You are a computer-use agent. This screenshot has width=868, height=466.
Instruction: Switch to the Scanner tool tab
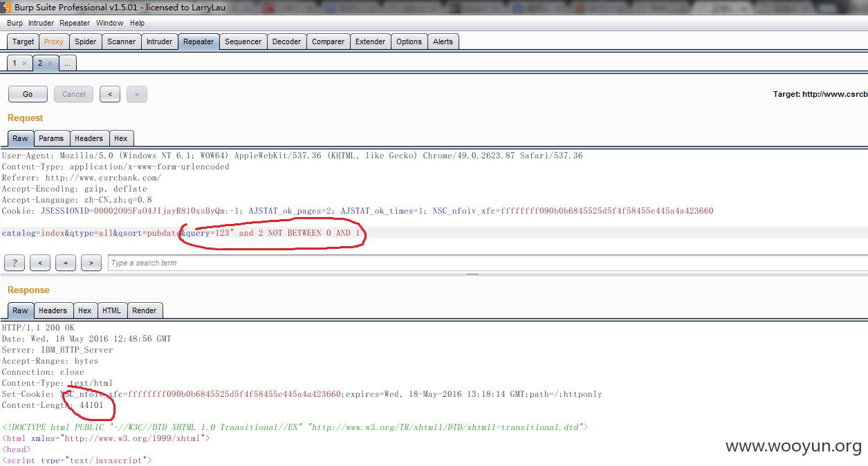(x=121, y=41)
